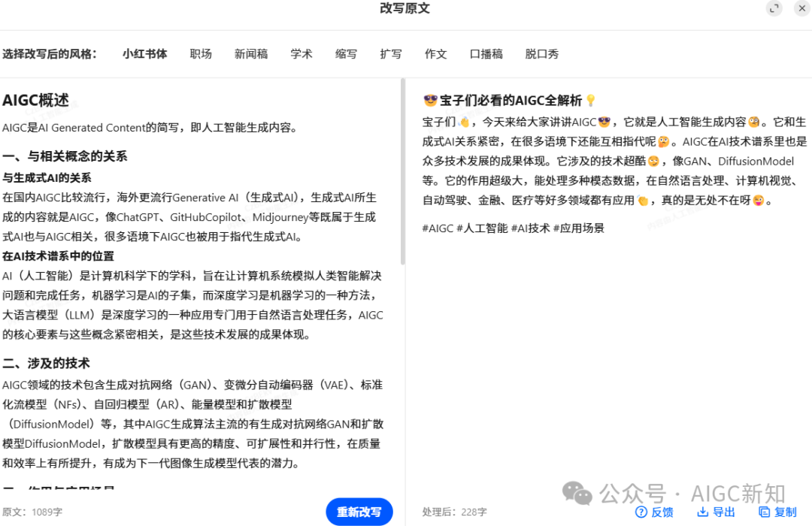Viewport: 812px width, 526px height.
Task: Click the 反馈 question mark icon
Action: click(641, 512)
